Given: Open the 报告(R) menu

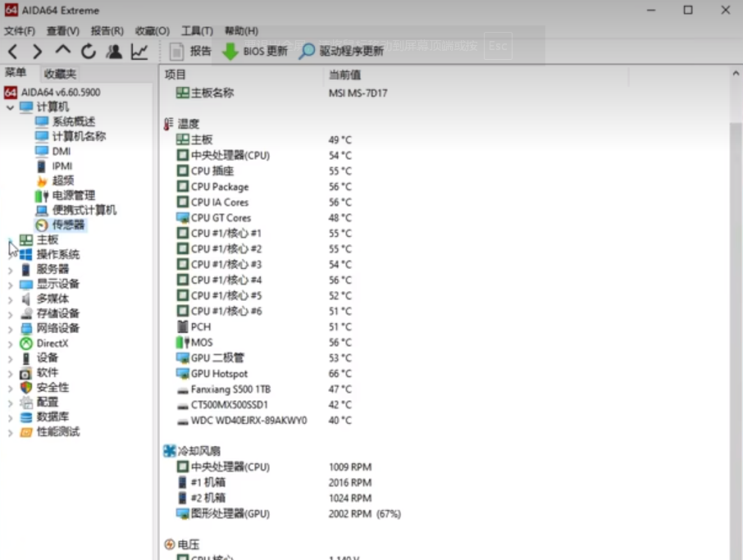Looking at the screenshot, I should (107, 31).
